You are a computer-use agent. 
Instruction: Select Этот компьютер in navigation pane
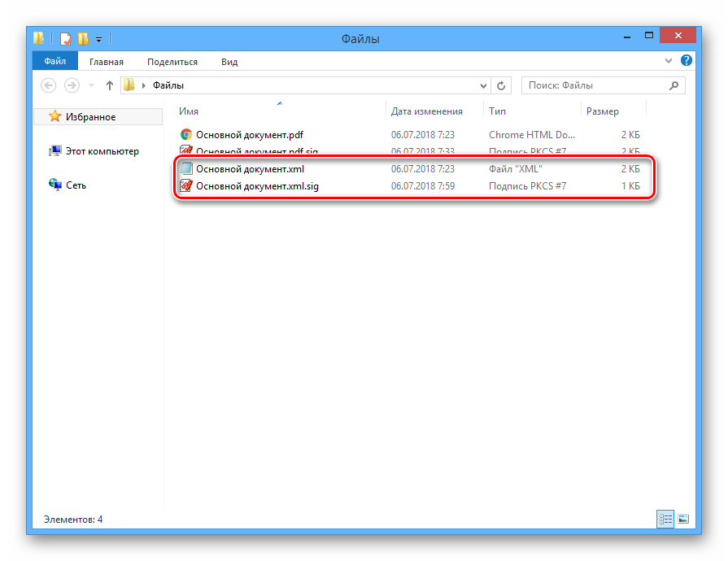pos(102,151)
